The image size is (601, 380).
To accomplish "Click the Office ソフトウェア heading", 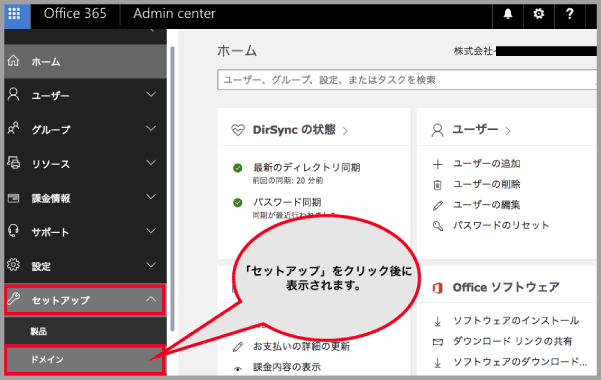I will (x=506, y=287).
